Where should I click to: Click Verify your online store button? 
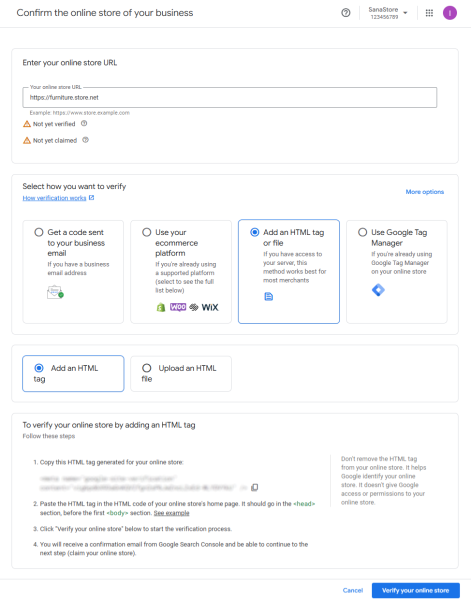click(416, 590)
